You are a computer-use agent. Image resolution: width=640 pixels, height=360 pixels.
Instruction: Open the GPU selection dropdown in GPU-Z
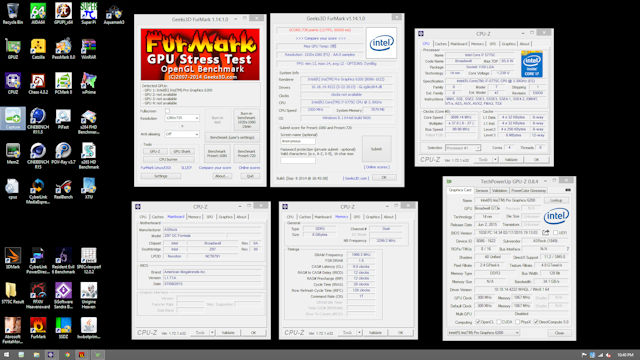pos(483,333)
